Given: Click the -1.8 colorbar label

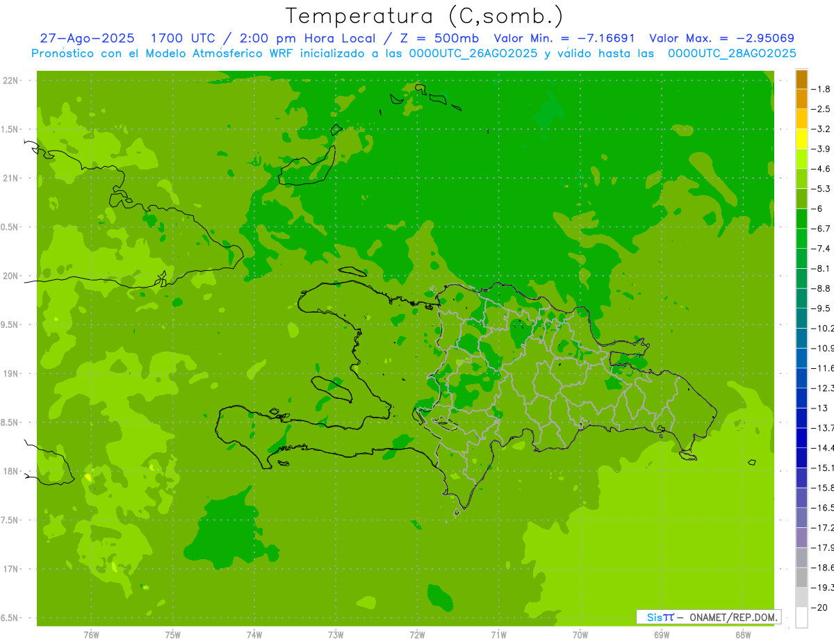Looking at the screenshot, I should (821, 89).
